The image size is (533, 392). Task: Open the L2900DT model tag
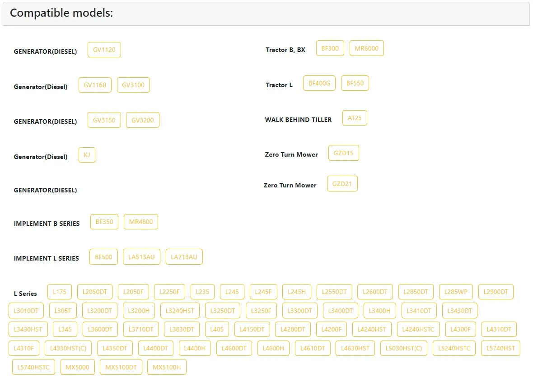tap(496, 292)
